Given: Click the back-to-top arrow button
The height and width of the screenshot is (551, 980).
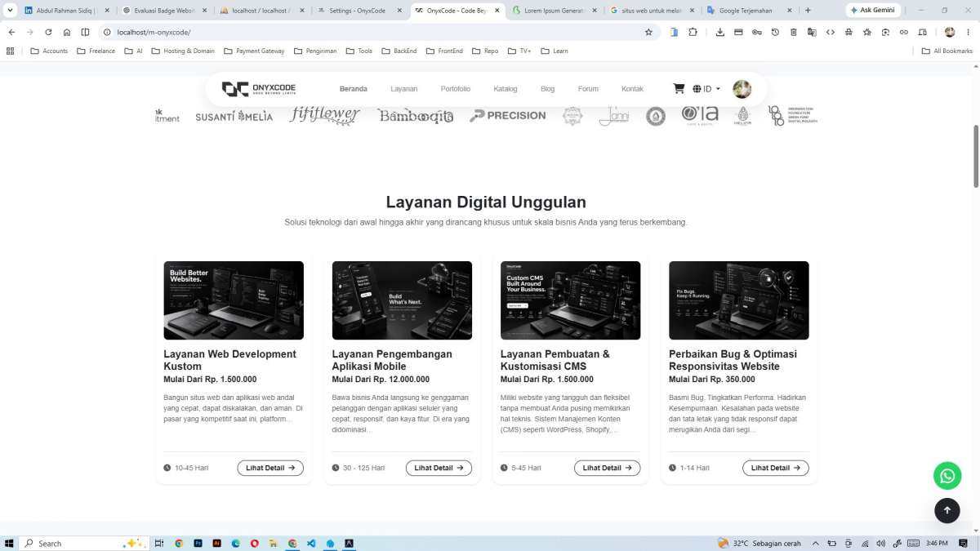Looking at the screenshot, I should [947, 510].
